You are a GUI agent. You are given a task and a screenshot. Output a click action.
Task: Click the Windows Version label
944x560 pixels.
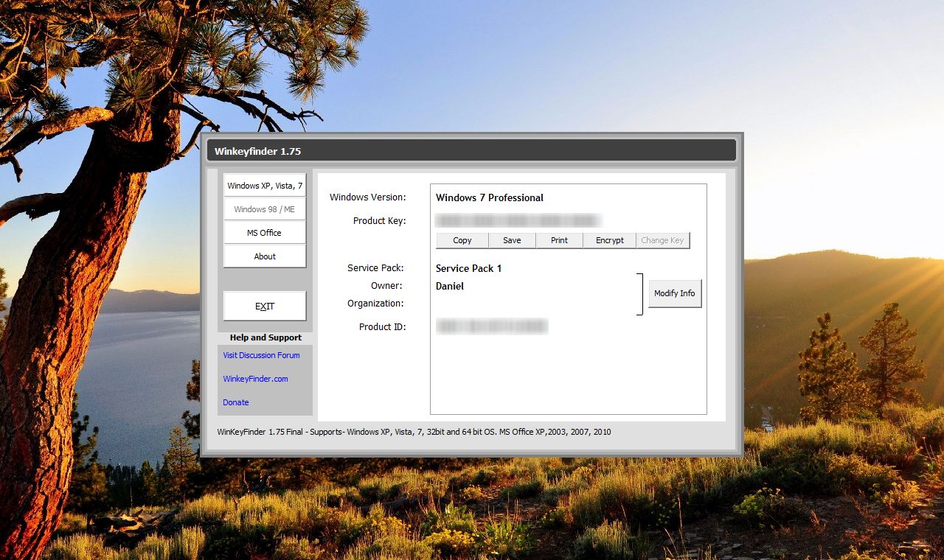coord(368,197)
